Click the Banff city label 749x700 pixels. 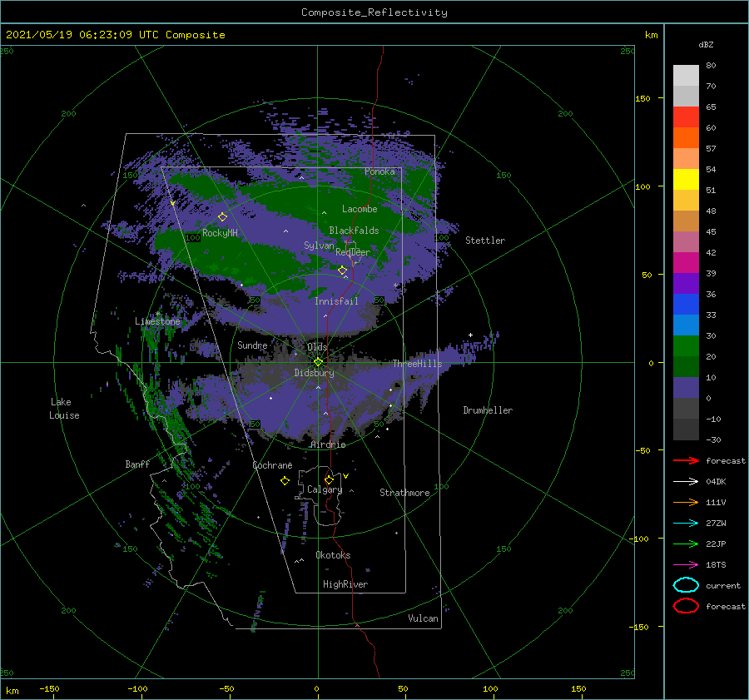pos(137,464)
